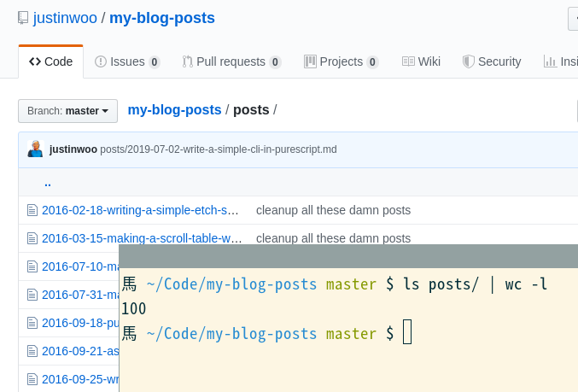
Task: Open the Security tab
Action: (x=492, y=61)
